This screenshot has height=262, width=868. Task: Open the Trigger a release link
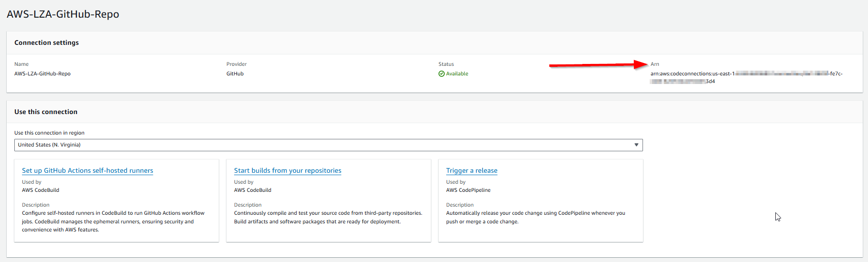(x=472, y=170)
